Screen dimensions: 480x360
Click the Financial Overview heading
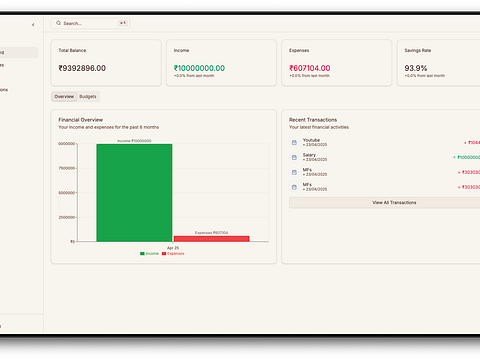(81, 120)
